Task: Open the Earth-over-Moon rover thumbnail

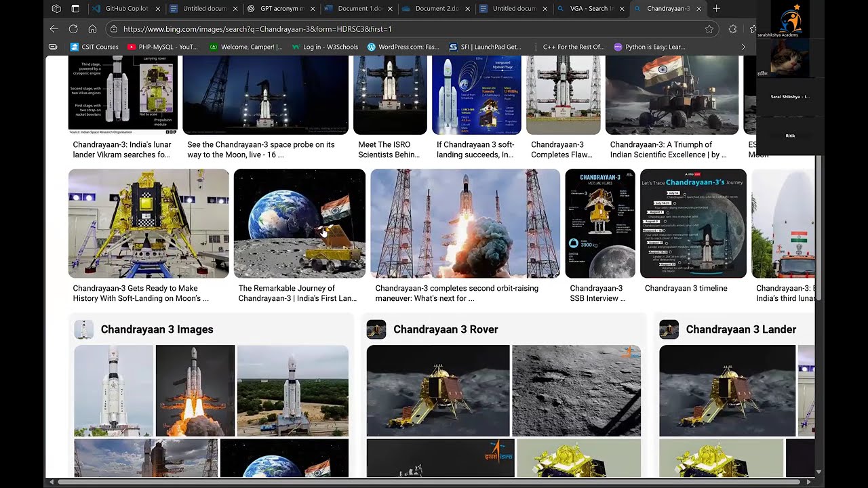Action: click(300, 224)
